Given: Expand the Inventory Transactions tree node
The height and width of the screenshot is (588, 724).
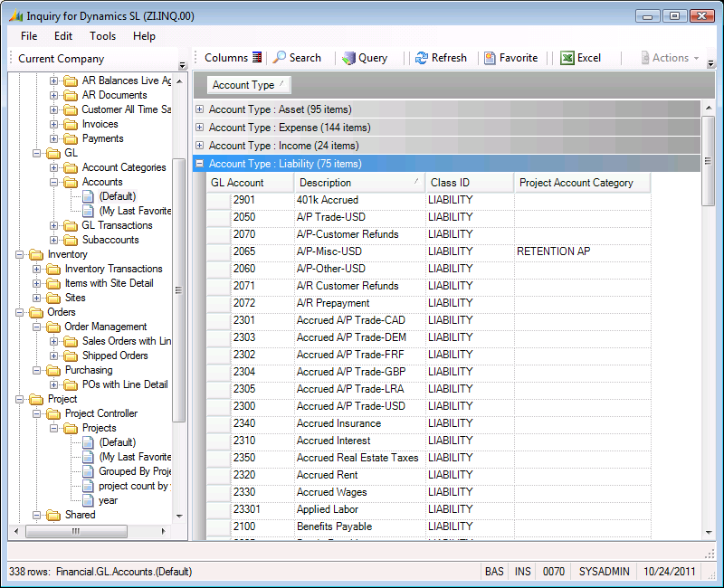Looking at the screenshot, I should [x=37, y=269].
